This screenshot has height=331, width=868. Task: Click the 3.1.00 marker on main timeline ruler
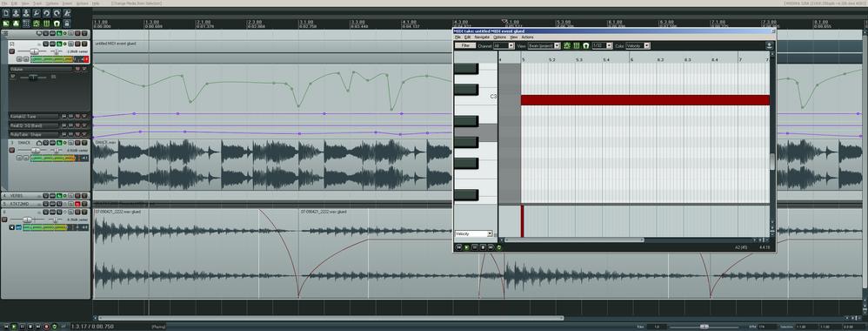click(x=305, y=22)
